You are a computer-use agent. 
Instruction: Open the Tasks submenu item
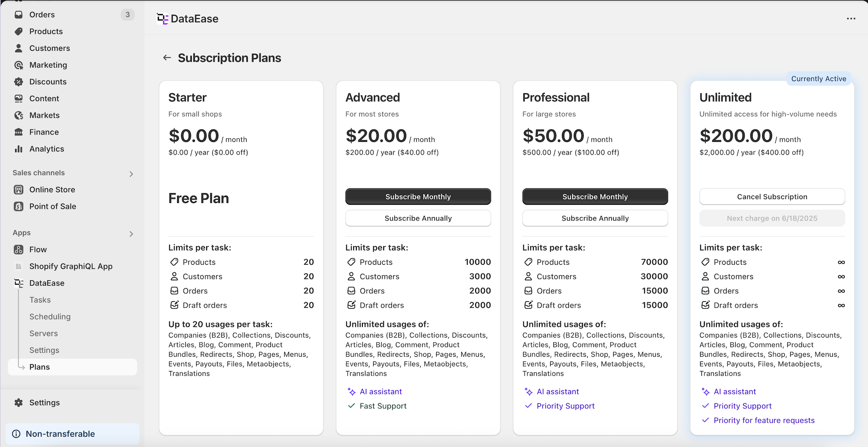click(x=40, y=300)
